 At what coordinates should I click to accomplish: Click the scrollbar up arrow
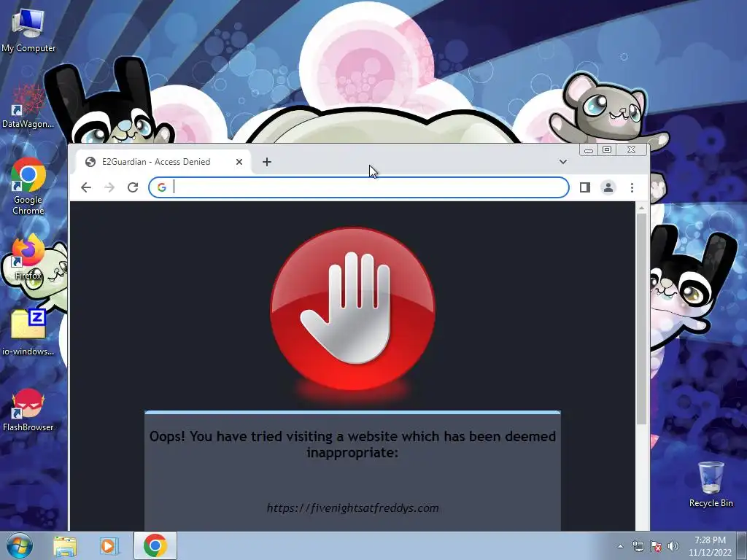(x=642, y=208)
